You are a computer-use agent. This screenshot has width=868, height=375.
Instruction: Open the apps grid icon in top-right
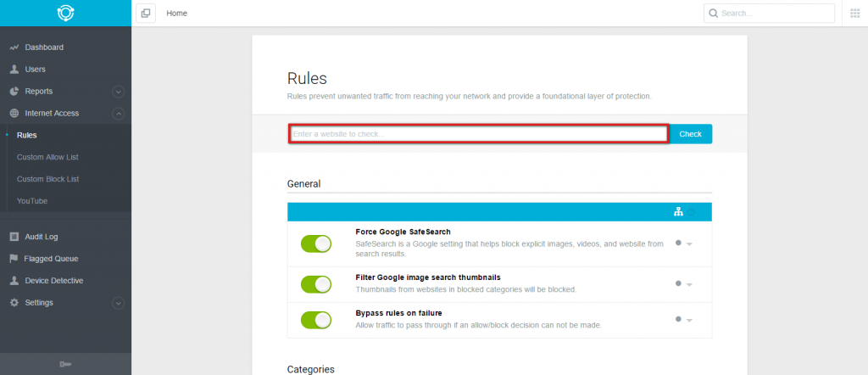tap(854, 14)
